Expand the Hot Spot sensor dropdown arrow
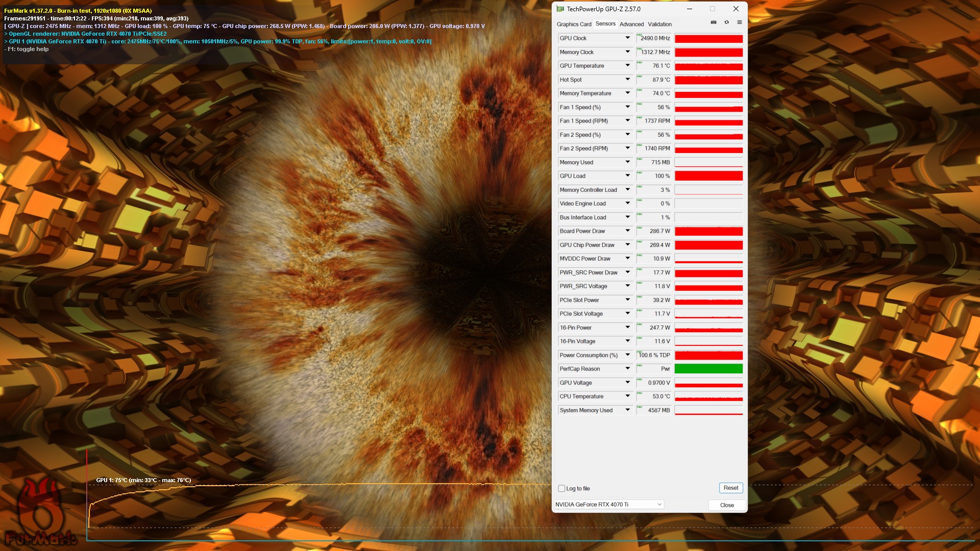This screenshot has width=980, height=551. click(627, 80)
